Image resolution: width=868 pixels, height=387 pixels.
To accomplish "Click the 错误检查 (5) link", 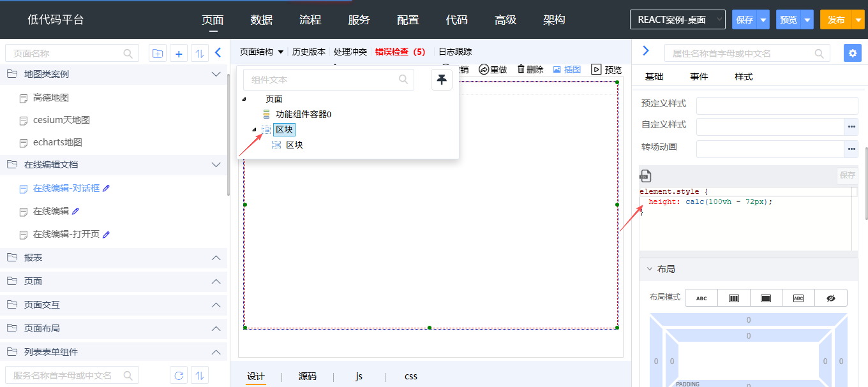I will coord(400,52).
